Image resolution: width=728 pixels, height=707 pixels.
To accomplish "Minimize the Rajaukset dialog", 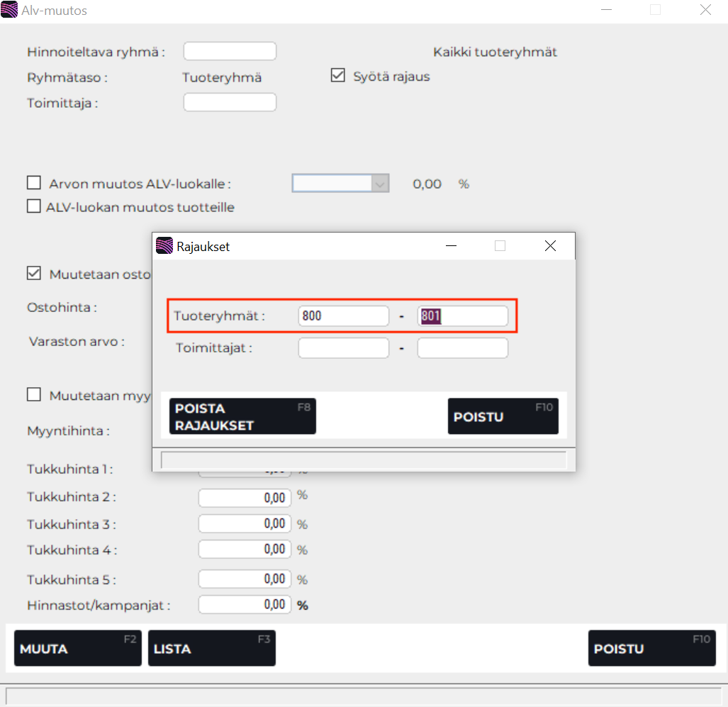I will [x=451, y=246].
